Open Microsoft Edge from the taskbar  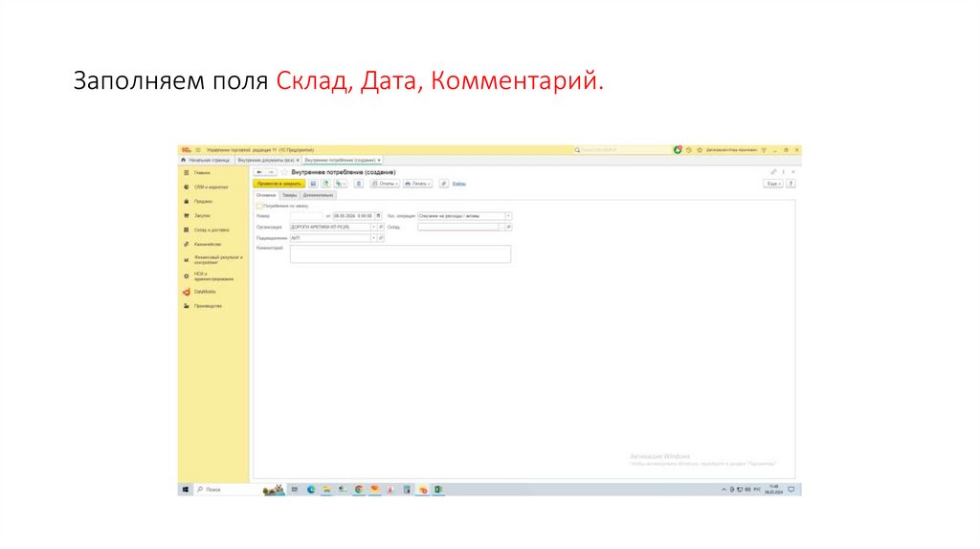(311, 490)
